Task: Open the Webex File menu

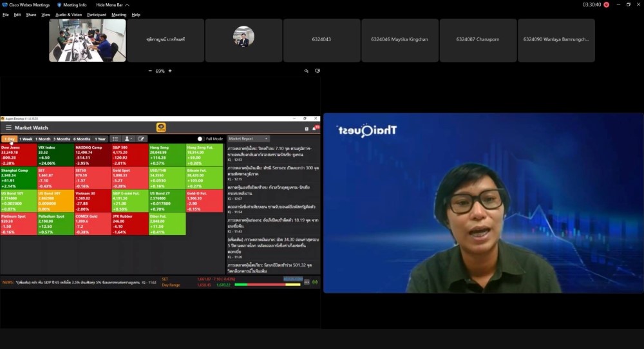Action: [x=6, y=15]
